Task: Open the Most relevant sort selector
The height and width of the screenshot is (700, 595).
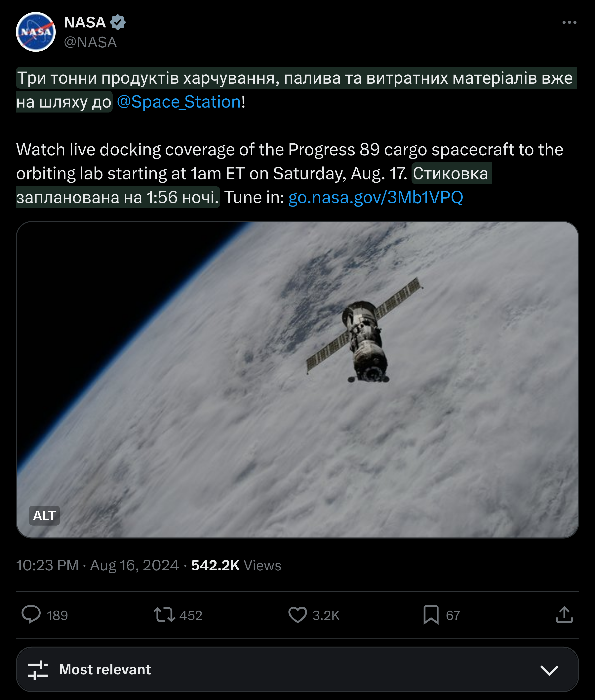Action: 104,670
